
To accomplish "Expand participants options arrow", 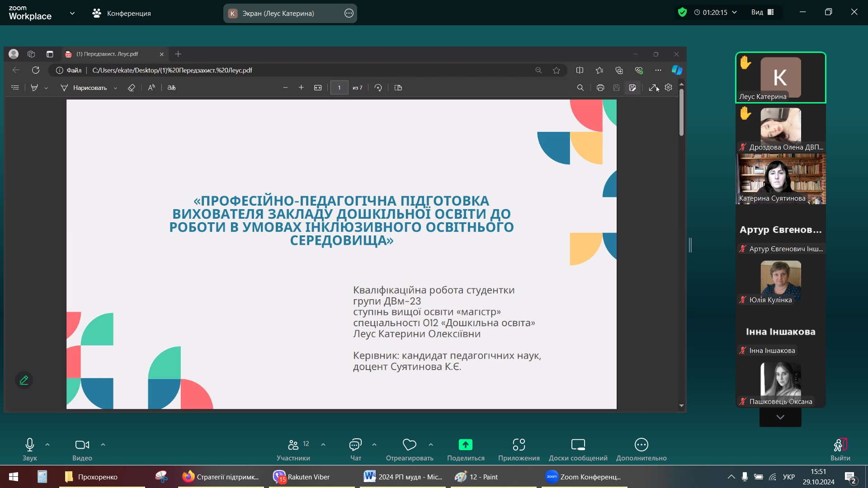I will click(x=323, y=445).
